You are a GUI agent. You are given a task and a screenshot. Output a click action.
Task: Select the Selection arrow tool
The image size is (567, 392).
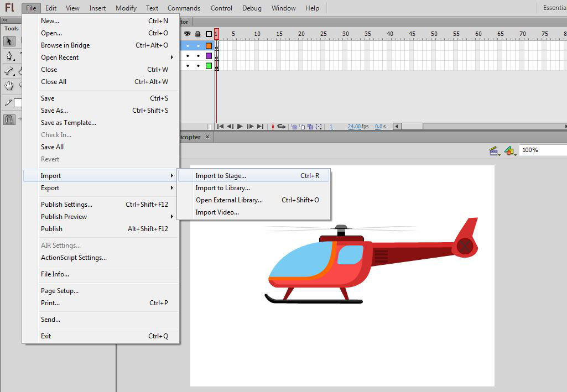pyautogui.click(x=9, y=41)
